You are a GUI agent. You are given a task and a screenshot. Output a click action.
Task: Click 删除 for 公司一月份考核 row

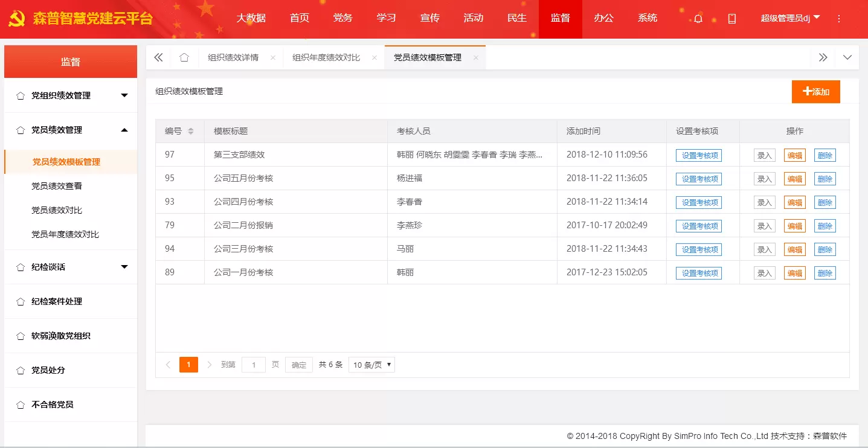click(x=825, y=273)
